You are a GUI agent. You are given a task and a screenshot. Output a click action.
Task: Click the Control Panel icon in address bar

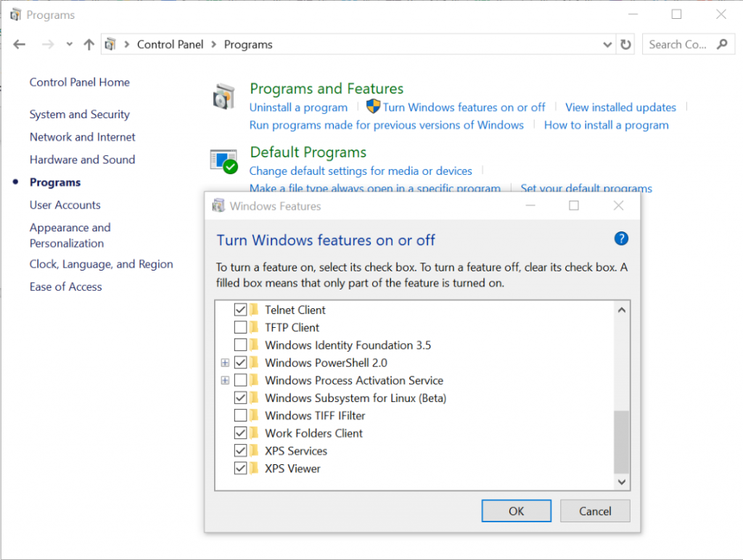110,44
